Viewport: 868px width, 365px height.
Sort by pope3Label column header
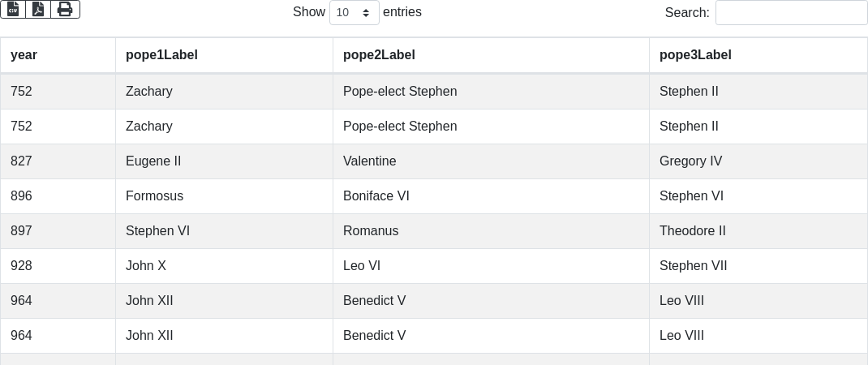pyautogui.click(x=758, y=55)
